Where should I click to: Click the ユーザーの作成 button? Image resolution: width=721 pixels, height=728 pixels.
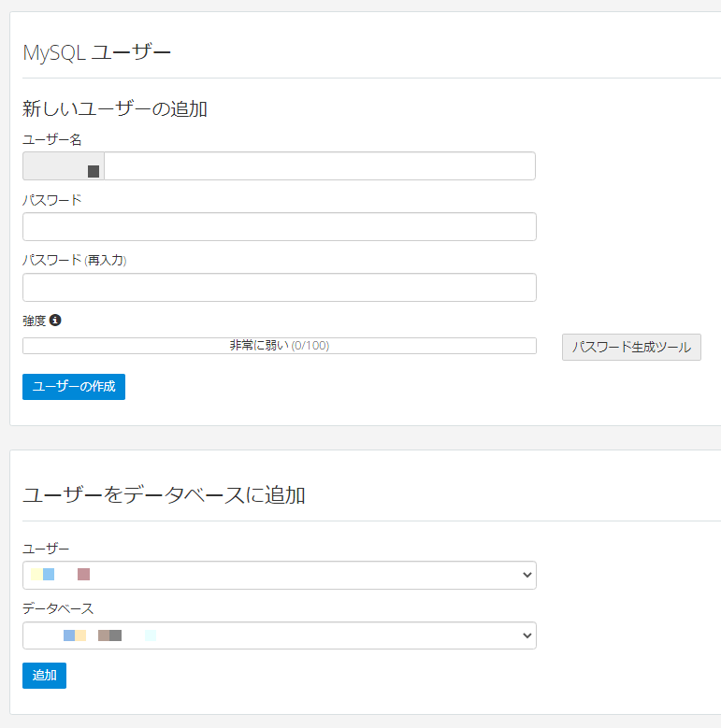74,387
